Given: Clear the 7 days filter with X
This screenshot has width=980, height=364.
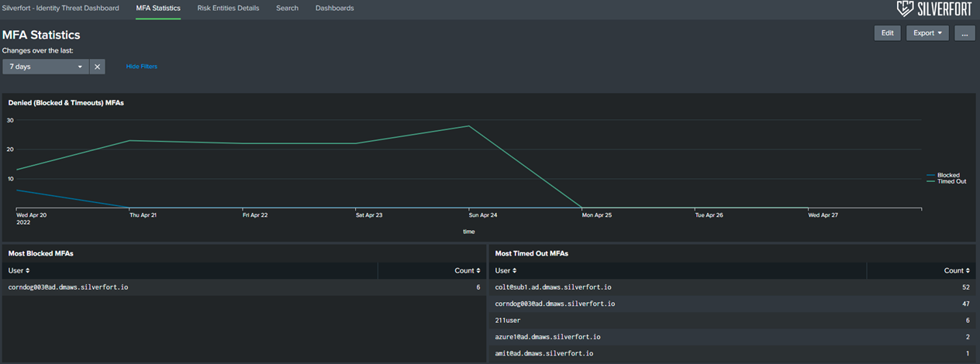Looking at the screenshot, I should coord(98,67).
